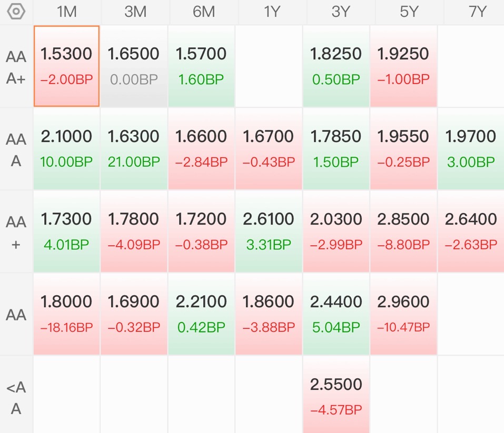
Task: Open cell showing 1.6500 with 0.00BP
Action: point(134,66)
